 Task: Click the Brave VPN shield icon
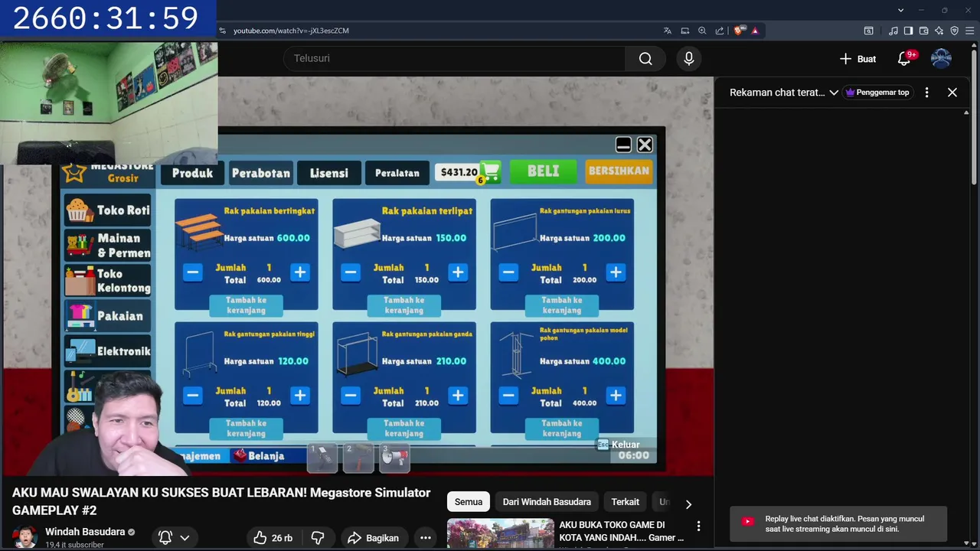pyautogui.click(x=955, y=31)
